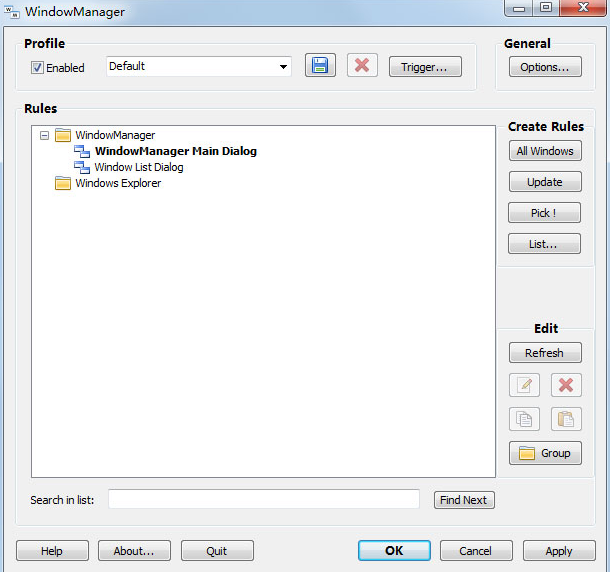Click the WindowManager folder icon in the tree
The width and height of the screenshot is (610, 572).
63,135
